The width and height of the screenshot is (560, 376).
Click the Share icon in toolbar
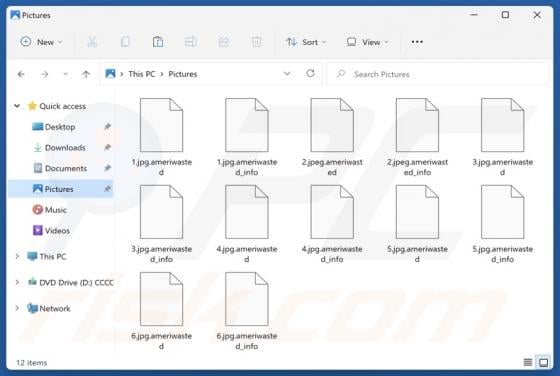click(x=224, y=42)
